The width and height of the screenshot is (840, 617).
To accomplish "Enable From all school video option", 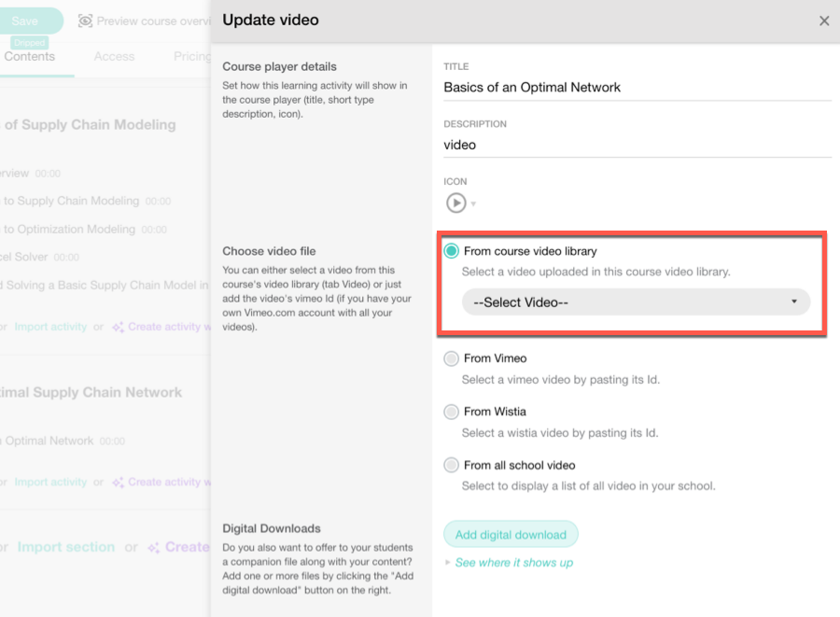I will pyautogui.click(x=452, y=465).
